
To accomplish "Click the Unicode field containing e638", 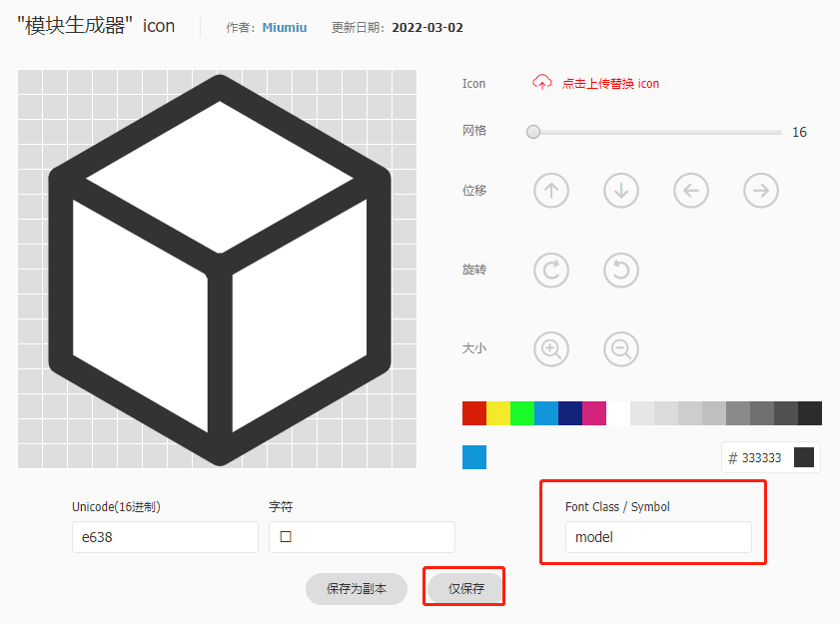I will [x=164, y=537].
